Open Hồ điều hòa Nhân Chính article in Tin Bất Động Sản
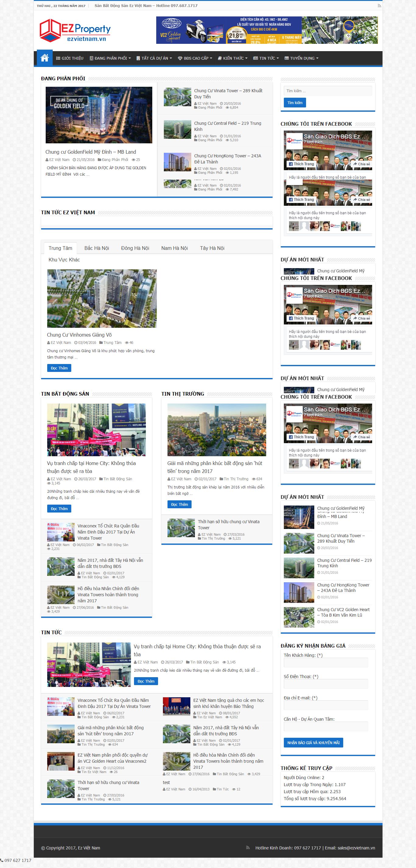 pyautogui.click(x=108, y=594)
